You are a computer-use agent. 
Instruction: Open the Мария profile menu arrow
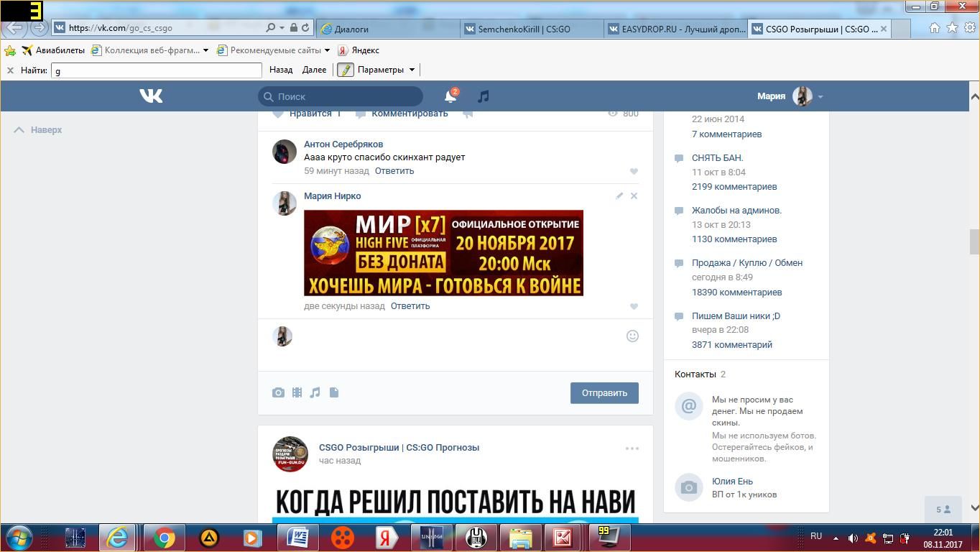pyautogui.click(x=820, y=96)
